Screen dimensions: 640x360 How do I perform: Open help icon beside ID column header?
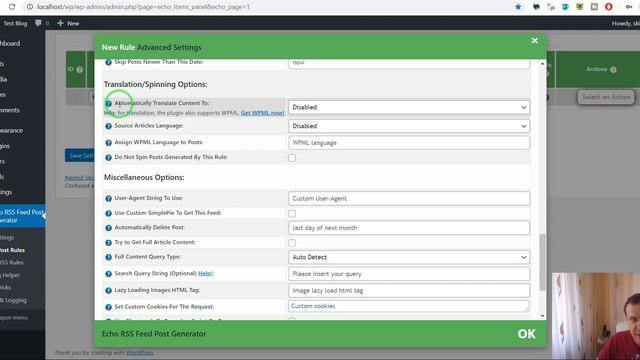coord(80,70)
